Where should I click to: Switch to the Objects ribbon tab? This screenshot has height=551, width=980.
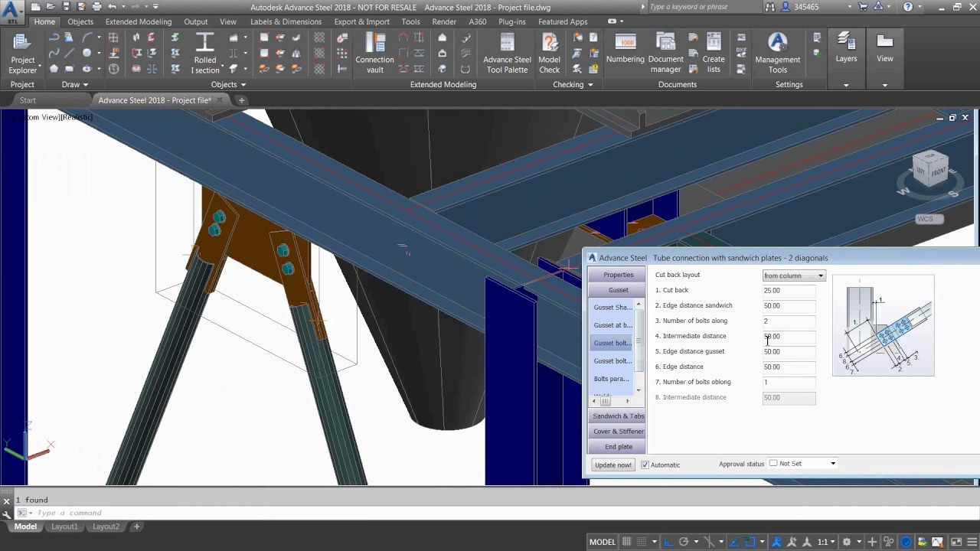click(80, 21)
